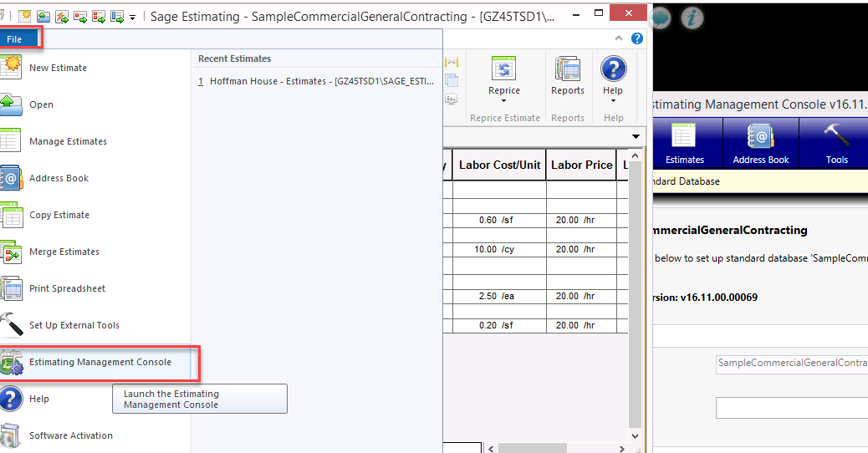Click ribbon note bubble small icon
Screen dimensions: 868x453
pyautogui.click(x=452, y=99)
